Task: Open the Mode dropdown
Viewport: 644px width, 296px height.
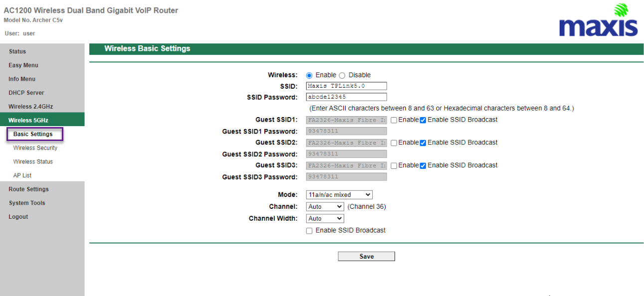Action: [339, 195]
